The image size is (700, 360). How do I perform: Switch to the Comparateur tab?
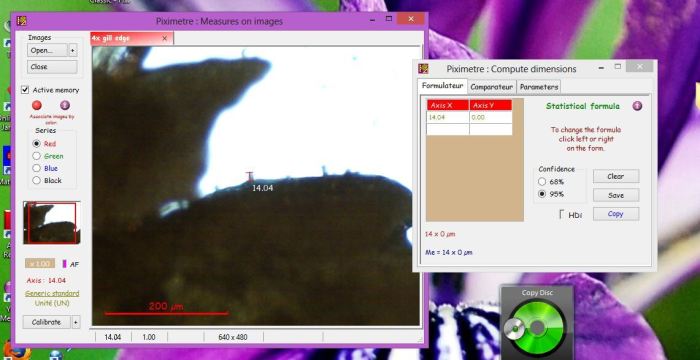coord(492,87)
